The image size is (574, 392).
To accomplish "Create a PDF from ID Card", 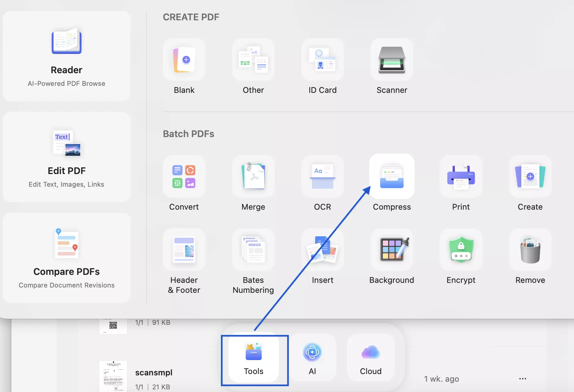I will 323,60.
